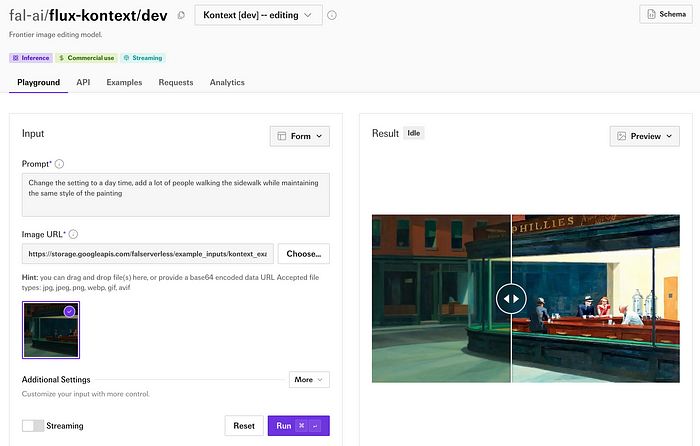Click the Inference tag
The height and width of the screenshot is (446, 700).
tap(31, 58)
